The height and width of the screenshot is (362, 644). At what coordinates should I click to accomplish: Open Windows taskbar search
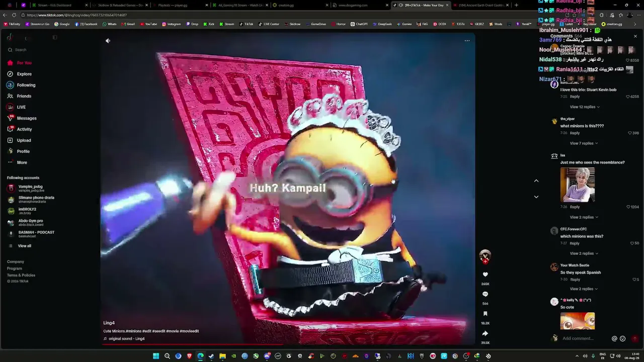(x=167, y=356)
